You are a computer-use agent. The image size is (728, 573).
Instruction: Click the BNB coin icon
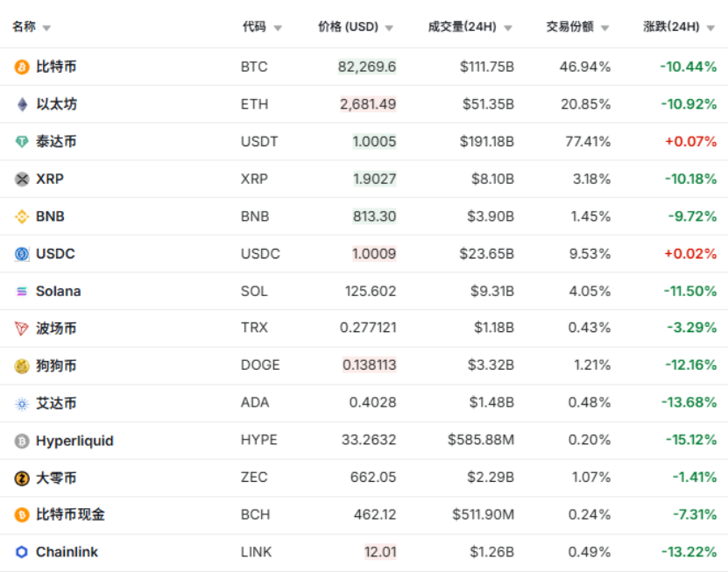(22, 216)
